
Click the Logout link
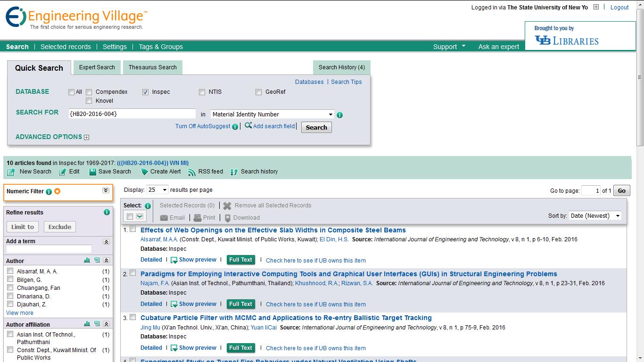(x=619, y=8)
